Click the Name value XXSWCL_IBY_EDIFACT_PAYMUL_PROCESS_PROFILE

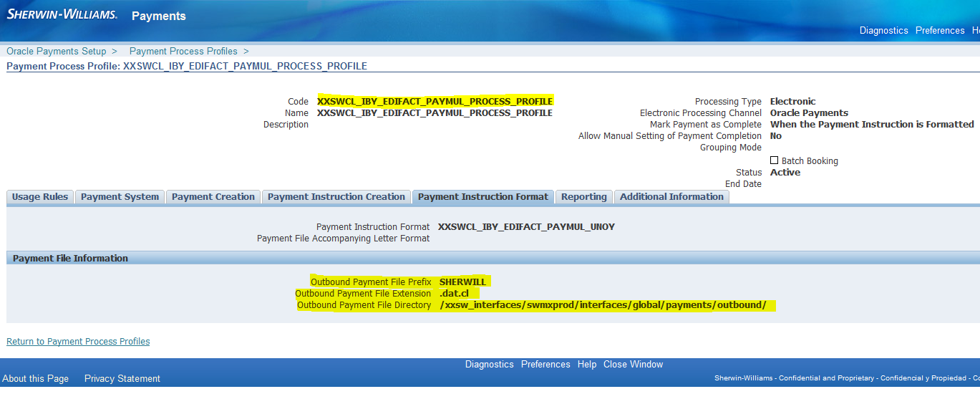tap(435, 113)
